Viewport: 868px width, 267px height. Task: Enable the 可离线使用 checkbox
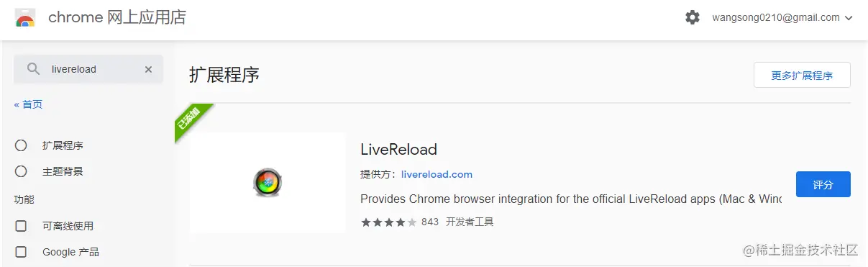[x=21, y=226]
